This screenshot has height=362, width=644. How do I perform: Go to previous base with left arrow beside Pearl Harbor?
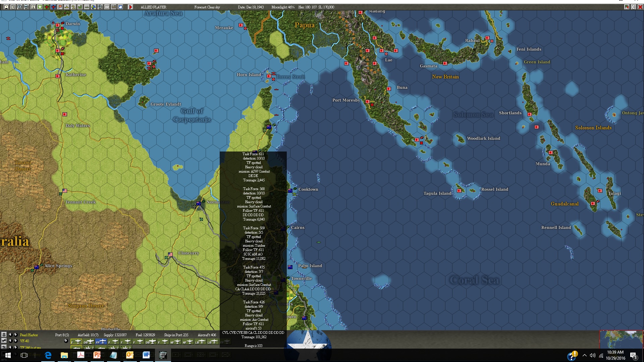(10, 335)
